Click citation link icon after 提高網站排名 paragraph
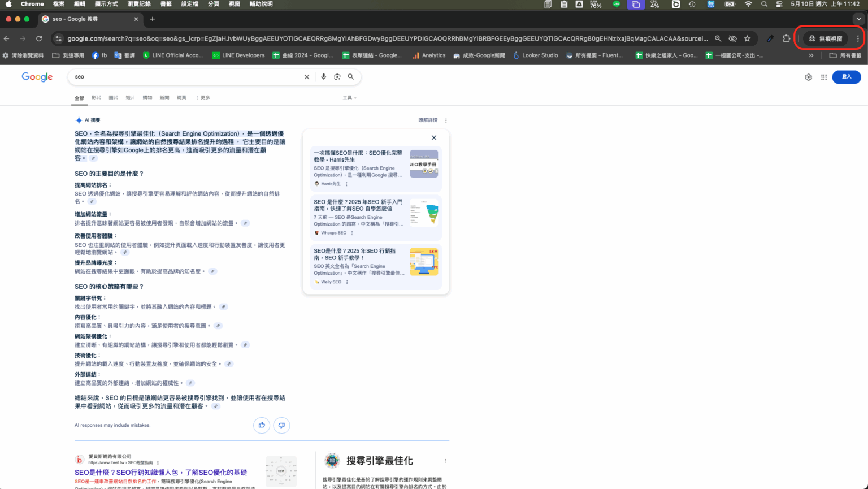 (x=92, y=201)
